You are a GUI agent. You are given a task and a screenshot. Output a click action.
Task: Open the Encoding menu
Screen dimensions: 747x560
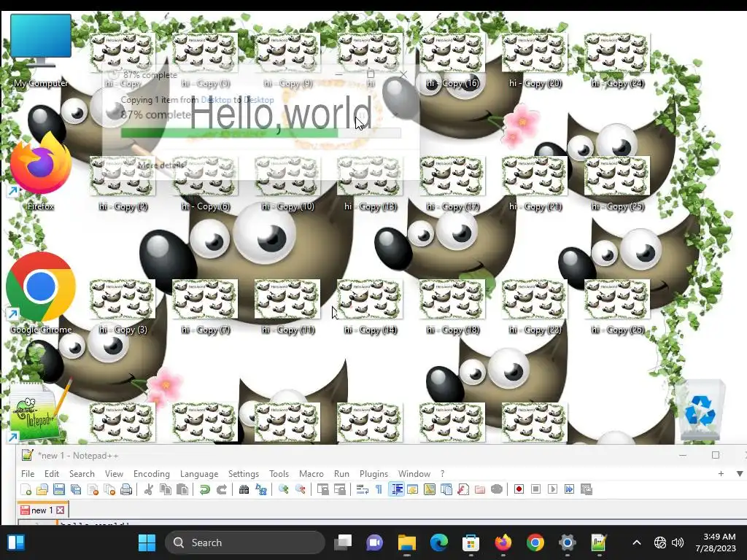(x=152, y=474)
